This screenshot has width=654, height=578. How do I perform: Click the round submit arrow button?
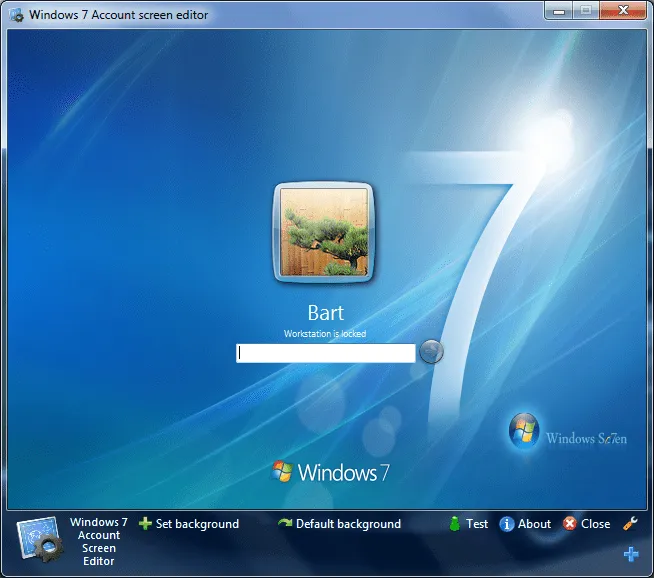pos(431,352)
